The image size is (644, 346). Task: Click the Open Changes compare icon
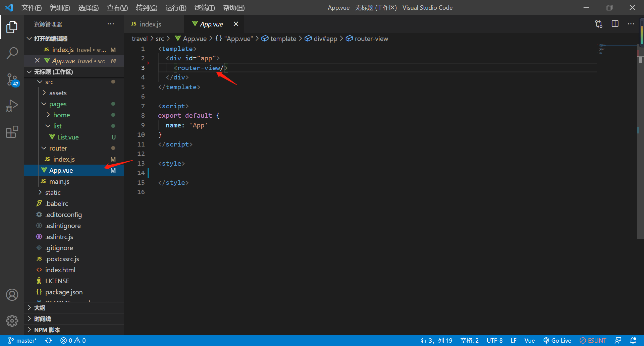click(599, 24)
